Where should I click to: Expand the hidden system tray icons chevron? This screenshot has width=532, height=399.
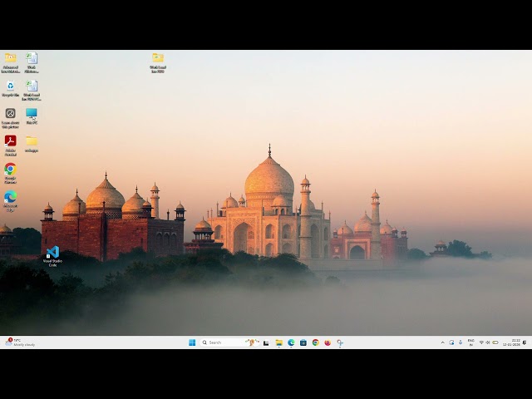(443, 342)
